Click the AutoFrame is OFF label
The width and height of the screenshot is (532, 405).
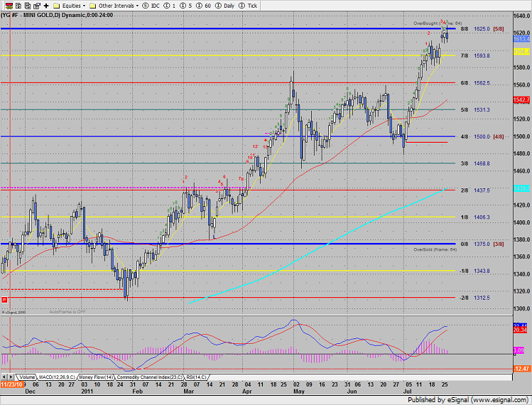click(67, 312)
